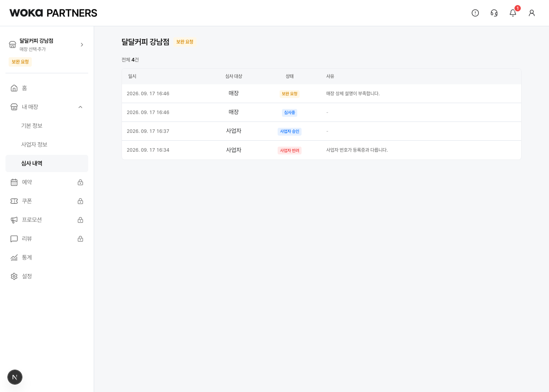Click the 상태 column header
This screenshot has width=549, height=392.
tap(290, 76)
